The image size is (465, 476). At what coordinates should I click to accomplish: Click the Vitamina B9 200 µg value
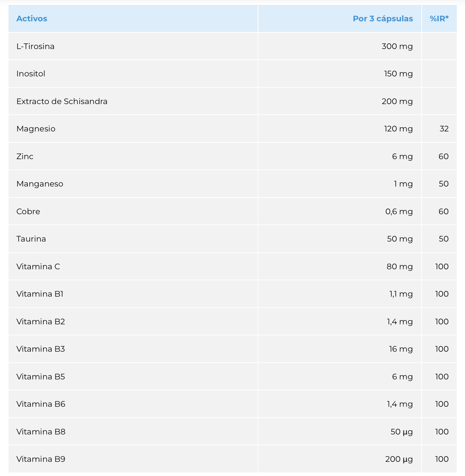[399, 459]
